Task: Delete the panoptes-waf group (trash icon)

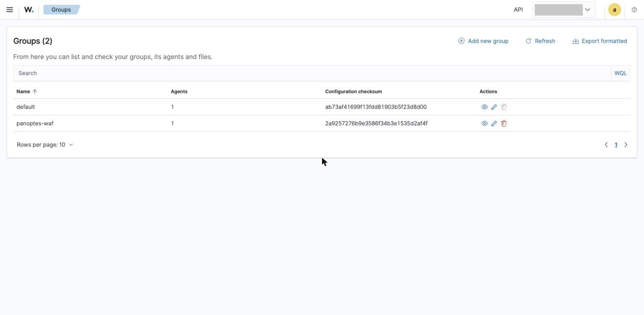Action: [504, 123]
